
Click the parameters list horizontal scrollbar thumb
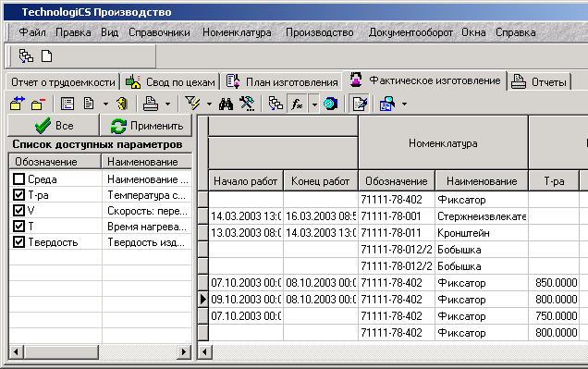click(62, 351)
